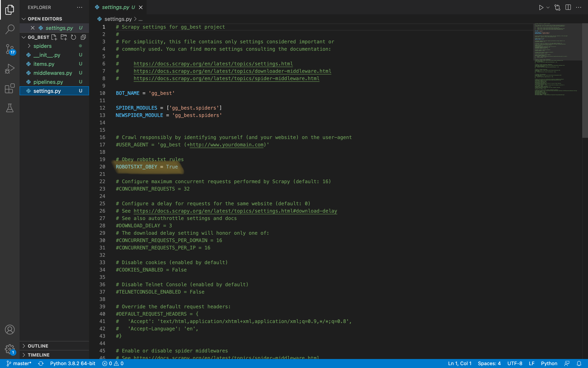Screen dimensions: 588x368
Task: Go to line via Ln 1, Col 1
Action: 459,363
